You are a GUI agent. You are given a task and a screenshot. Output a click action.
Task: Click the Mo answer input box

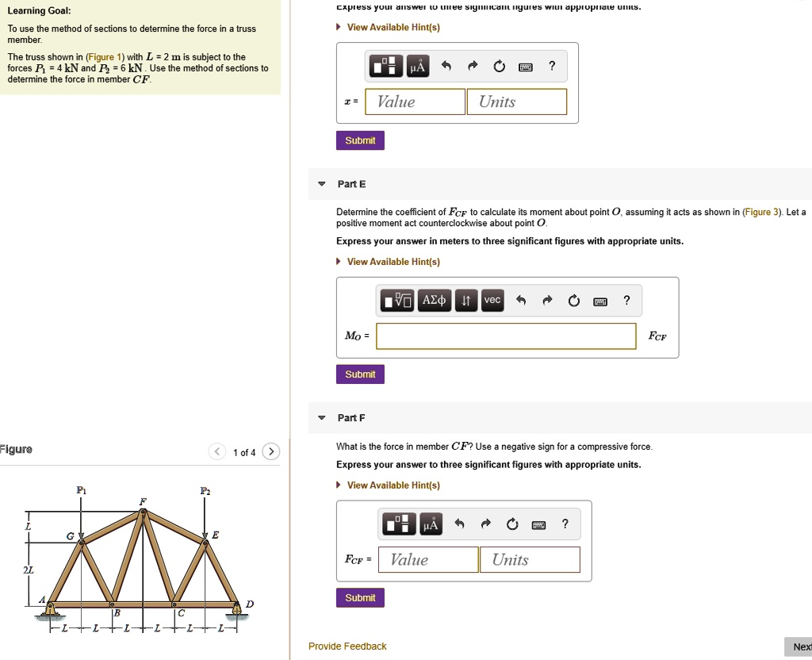(506, 336)
